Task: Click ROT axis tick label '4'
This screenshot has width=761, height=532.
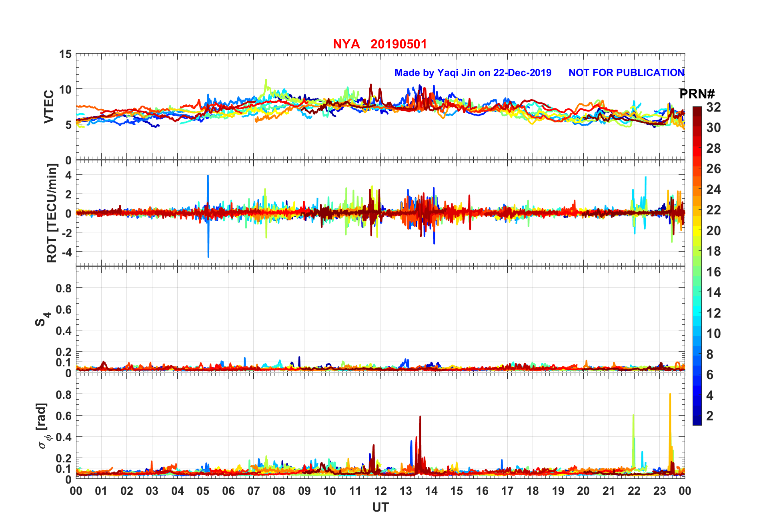Action: pyautogui.click(x=68, y=175)
